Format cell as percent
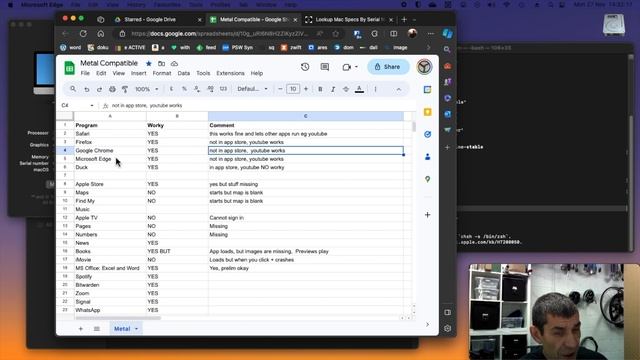The height and width of the screenshot is (360, 640). 184,89
